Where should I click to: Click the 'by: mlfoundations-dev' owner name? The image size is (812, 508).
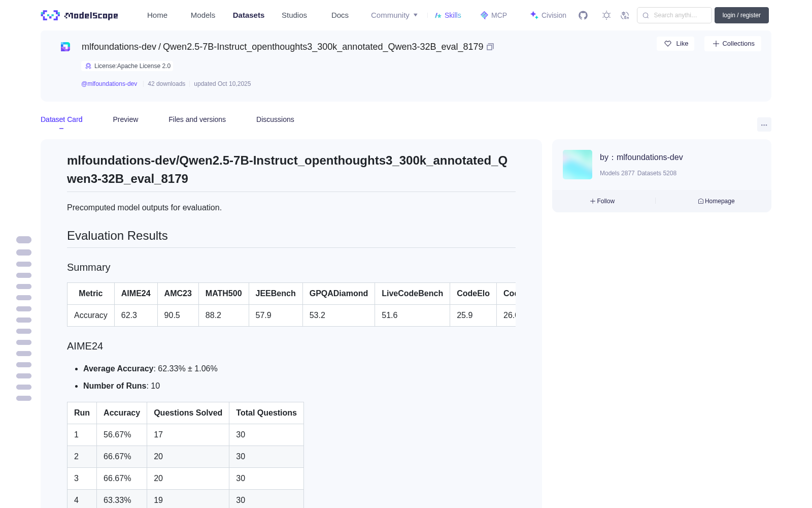pyautogui.click(x=641, y=157)
